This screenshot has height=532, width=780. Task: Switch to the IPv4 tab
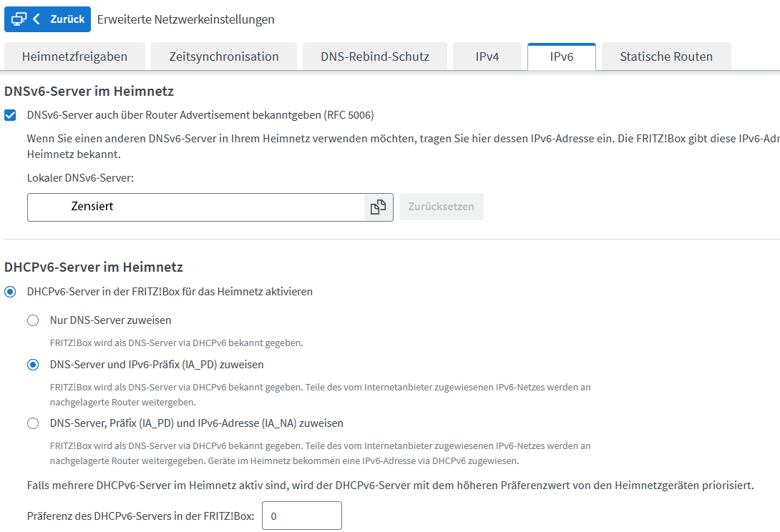pos(487,56)
